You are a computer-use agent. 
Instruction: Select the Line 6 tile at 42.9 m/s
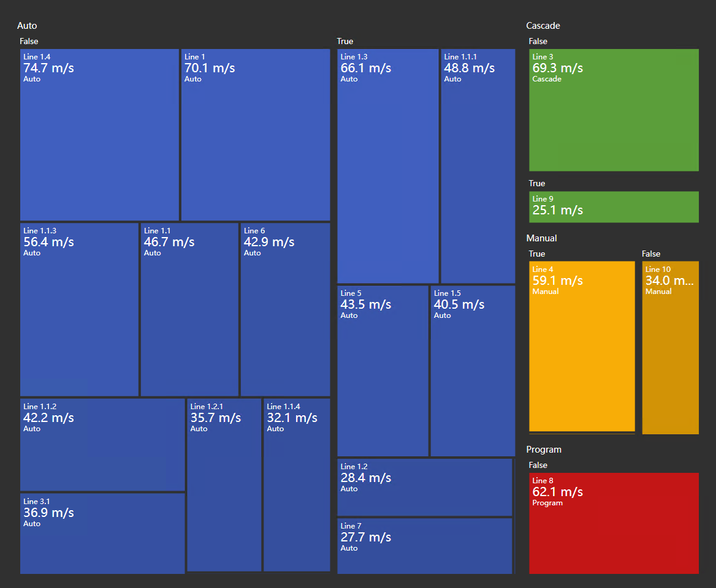[x=286, y=310]
